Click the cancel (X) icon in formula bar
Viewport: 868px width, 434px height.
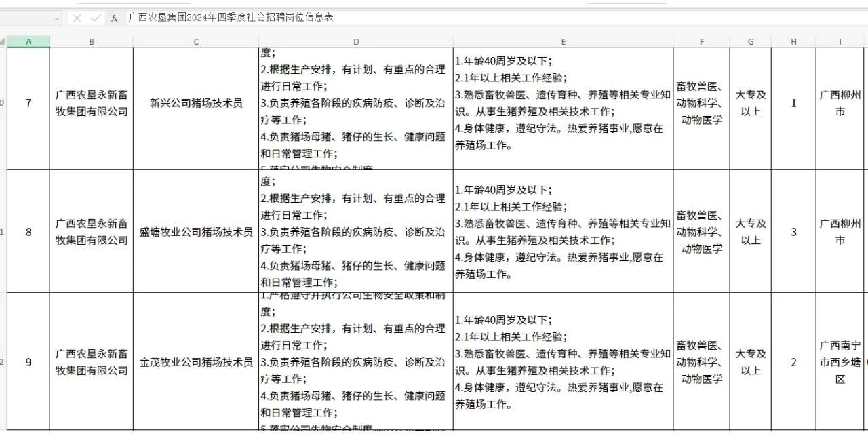[x=77, y=18]
